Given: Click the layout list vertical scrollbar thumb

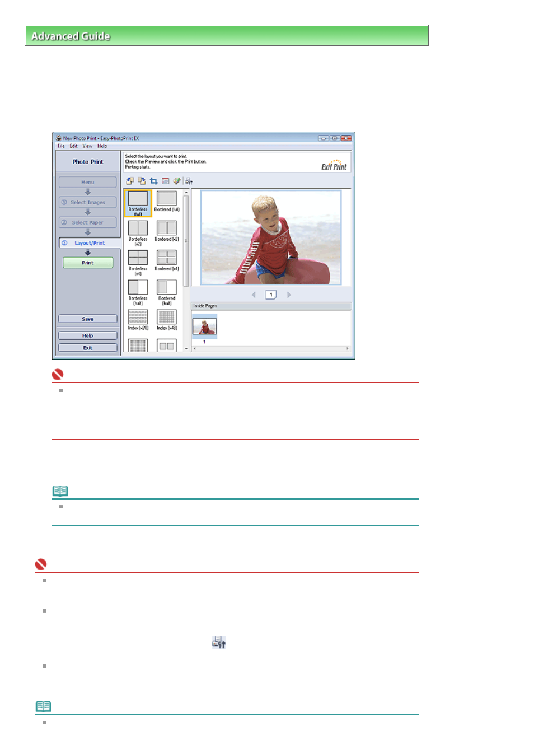Looking at the screenshot, I should [x=186, y=241].
